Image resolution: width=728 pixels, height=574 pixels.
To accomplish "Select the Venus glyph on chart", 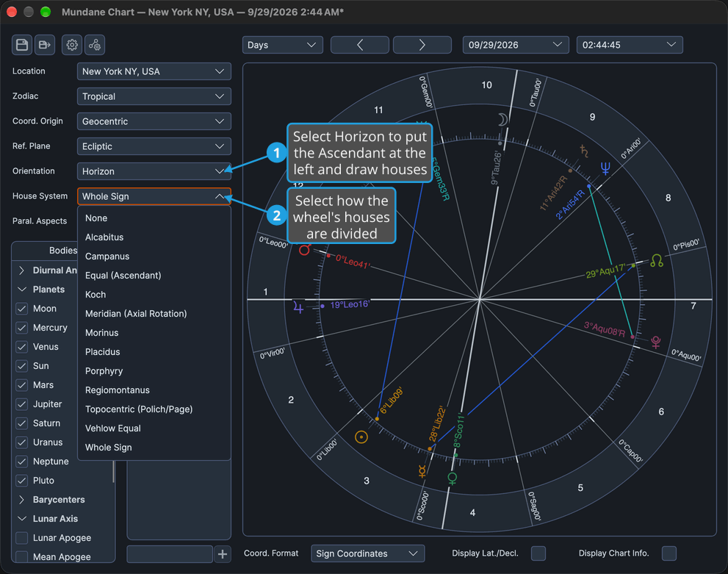I will click(453, 478).
